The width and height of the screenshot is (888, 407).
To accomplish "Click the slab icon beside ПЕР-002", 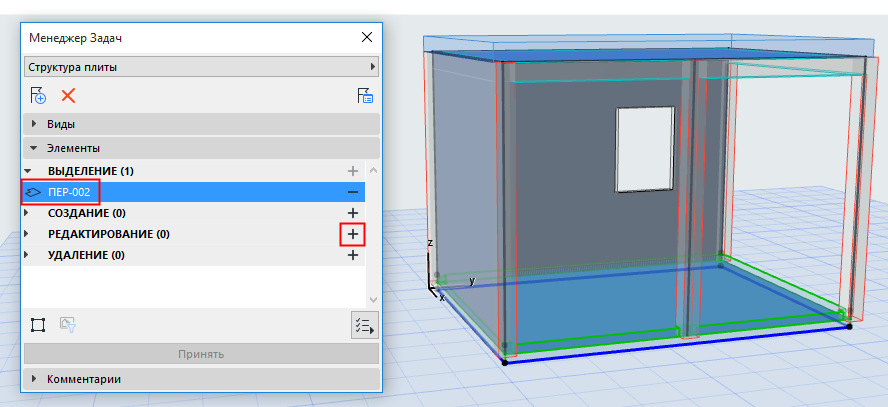I will (x=33, y=192).
